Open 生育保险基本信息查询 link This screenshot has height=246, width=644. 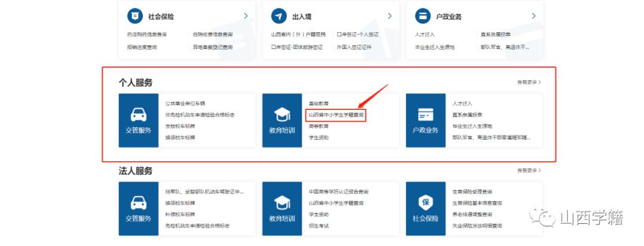[x=477, y=203]
